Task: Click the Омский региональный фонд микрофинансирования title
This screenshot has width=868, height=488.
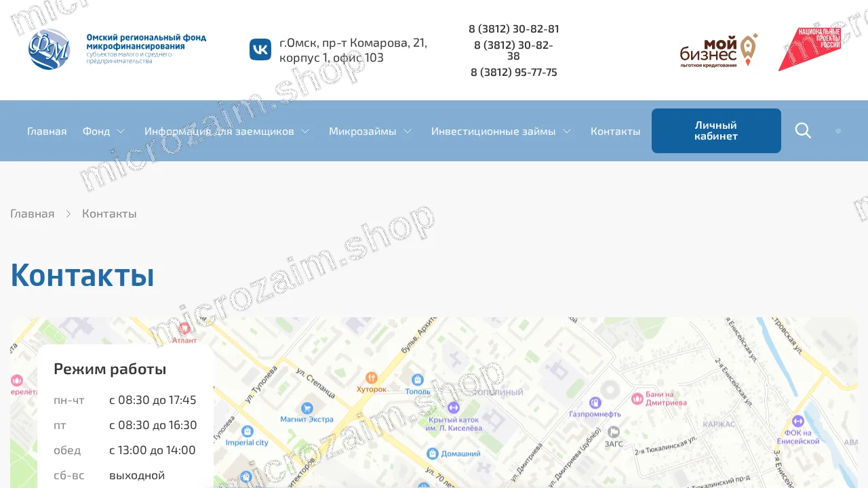Action: (146, 42)
